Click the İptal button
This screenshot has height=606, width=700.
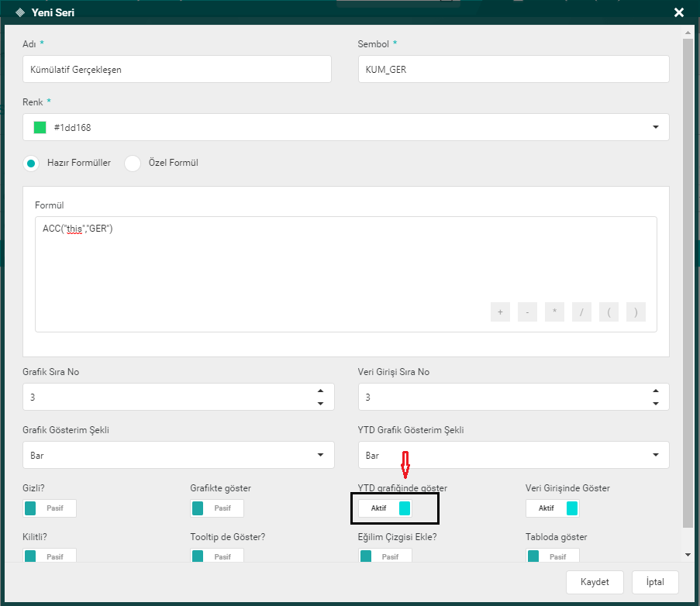point(655,582)
